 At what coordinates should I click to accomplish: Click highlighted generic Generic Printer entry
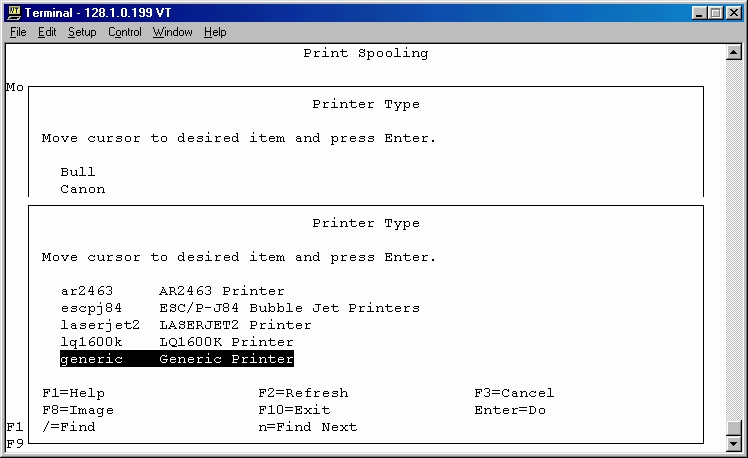[177, 359]
